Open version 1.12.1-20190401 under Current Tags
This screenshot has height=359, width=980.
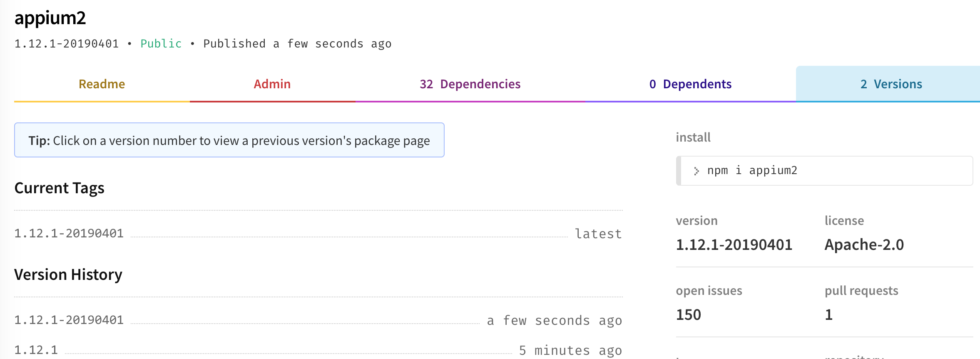69,233
